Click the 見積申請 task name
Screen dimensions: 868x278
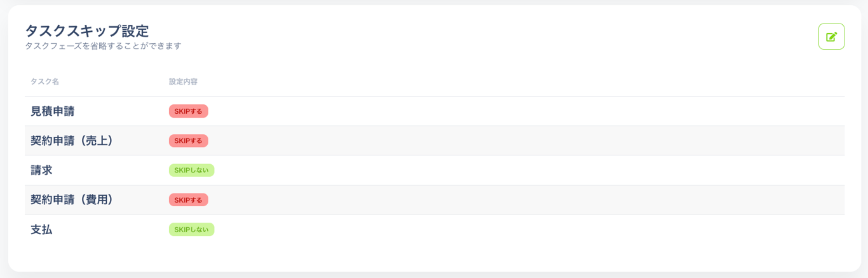(x=53, y=111)
